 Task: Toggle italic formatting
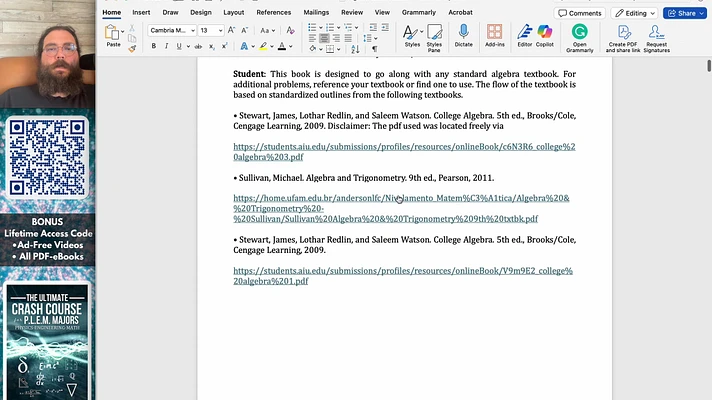coord(166,46)
